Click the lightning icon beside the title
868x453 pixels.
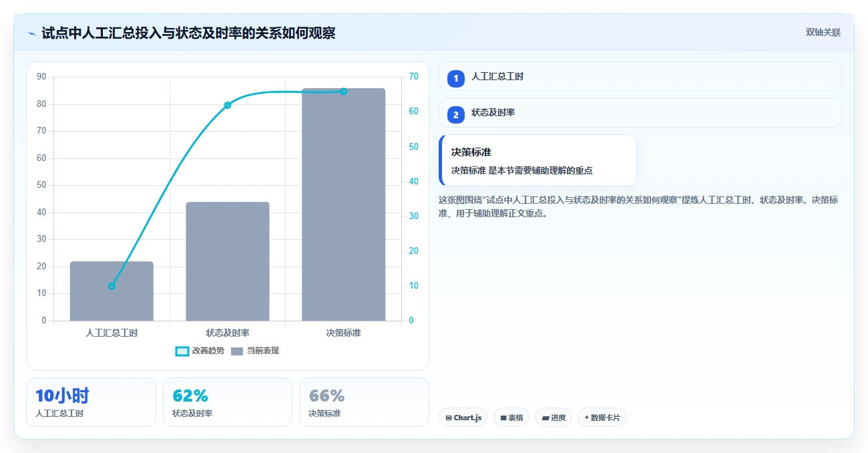tap(31, 33)
